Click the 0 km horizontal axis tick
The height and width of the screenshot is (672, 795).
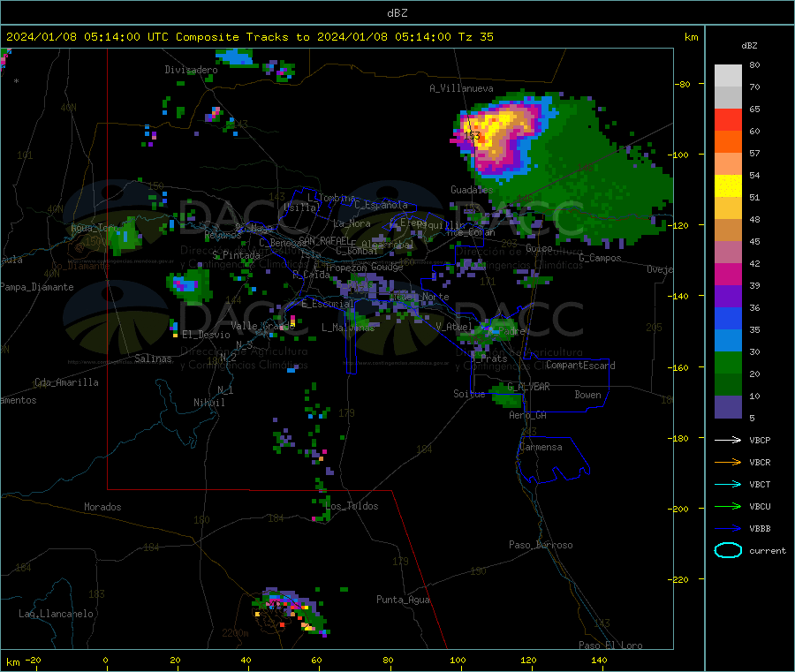tap(105, 660)
